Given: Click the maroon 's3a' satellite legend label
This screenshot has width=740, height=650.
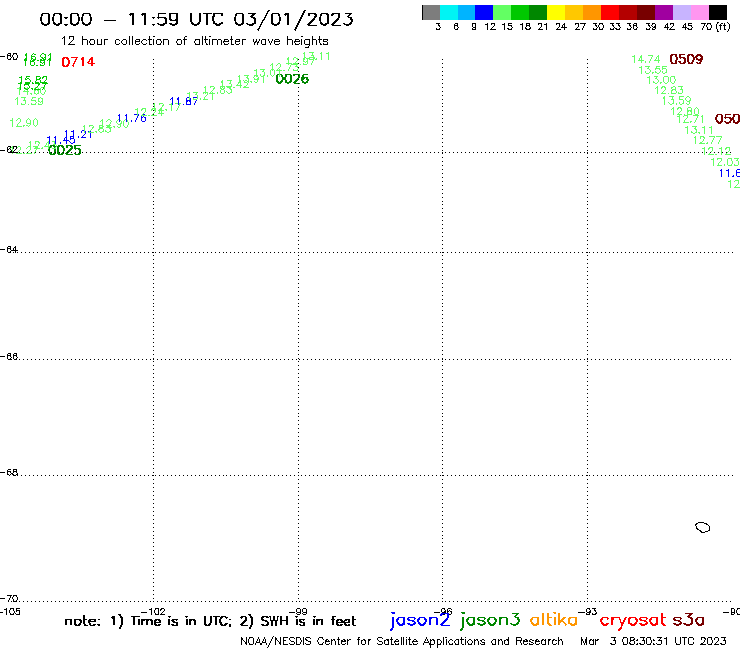Looking at the screenshot, I should pyautogui.click(x=688, y=620).
